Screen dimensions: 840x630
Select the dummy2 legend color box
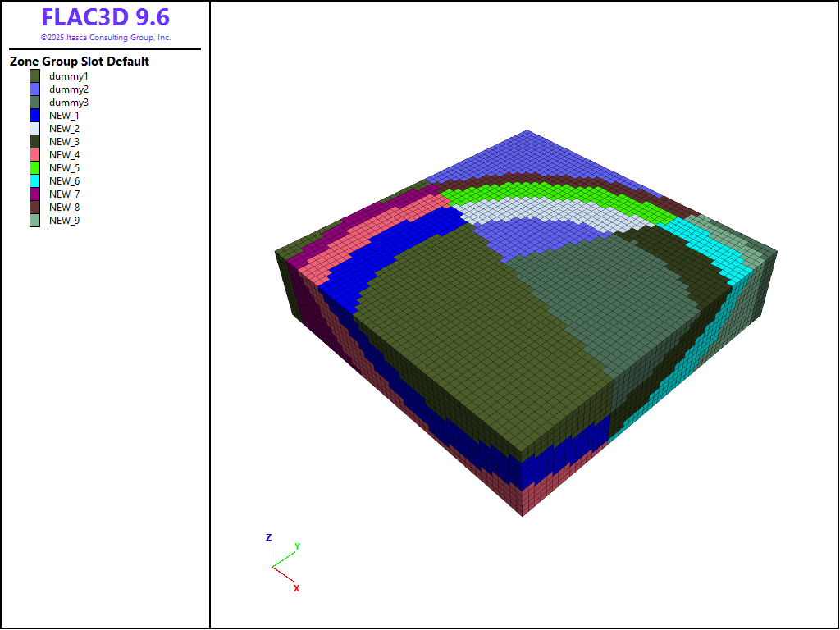click(35, 89)
